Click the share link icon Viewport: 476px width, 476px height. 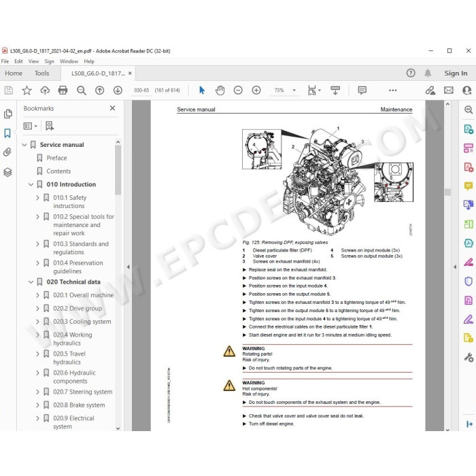(x=430, y=90)
